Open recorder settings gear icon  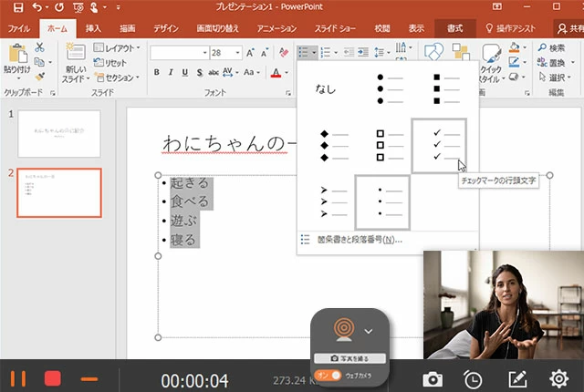(x=559, y=379)
